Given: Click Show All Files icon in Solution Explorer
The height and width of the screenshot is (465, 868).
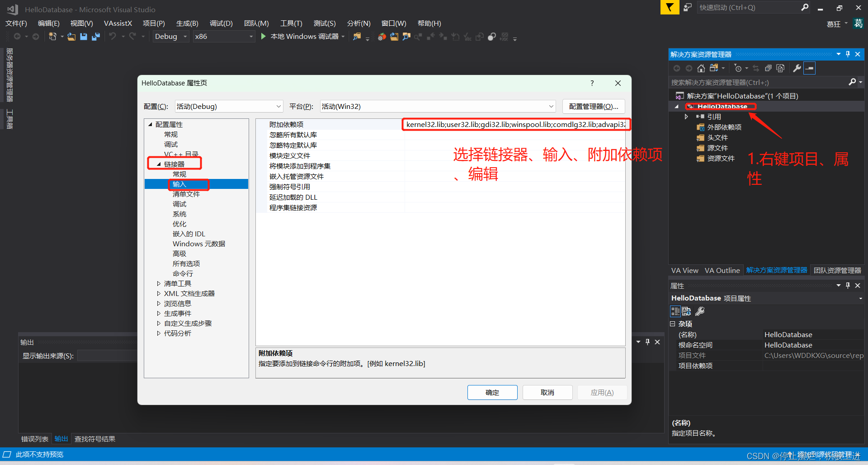Looking at the screenshot, I should point(780,68).
